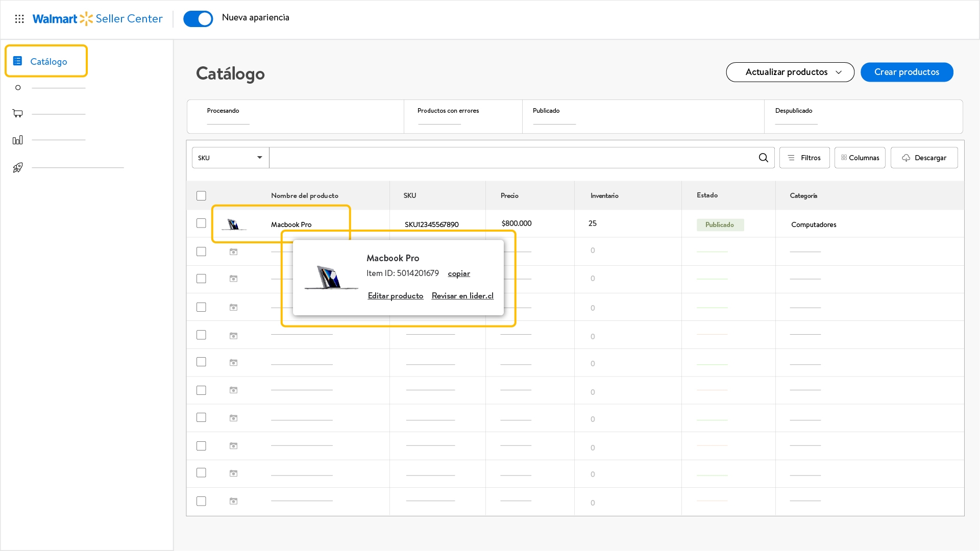Click the Walmart Seller Center logo
Image resolution: width=980 pixels, height=551 pixels.
click(97, 19)
